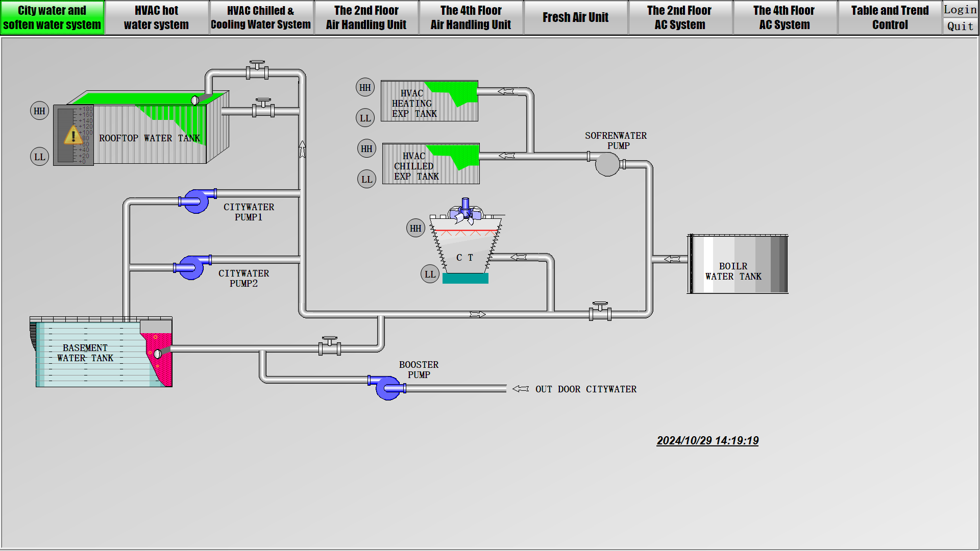Click the Boilr Water Tank graphic

point(738,264)
